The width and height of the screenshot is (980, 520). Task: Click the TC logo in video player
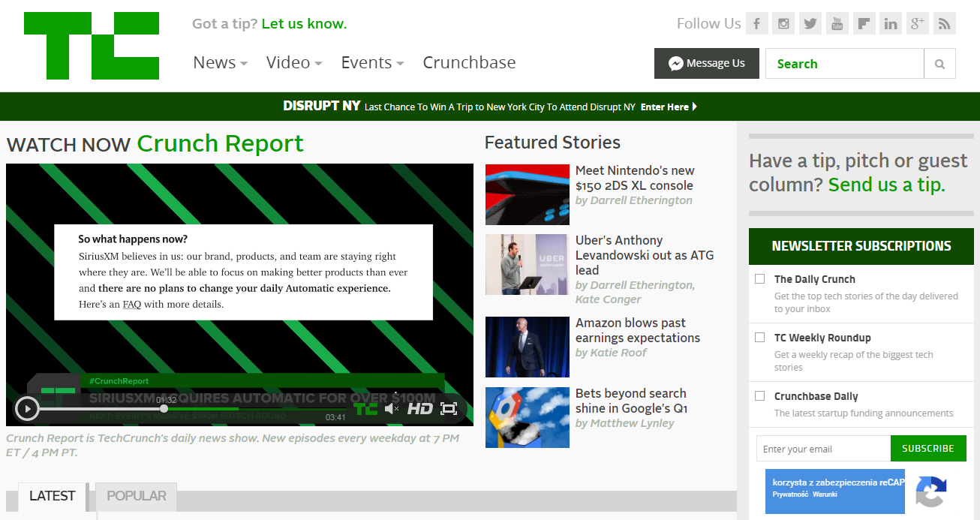point(365,408)
